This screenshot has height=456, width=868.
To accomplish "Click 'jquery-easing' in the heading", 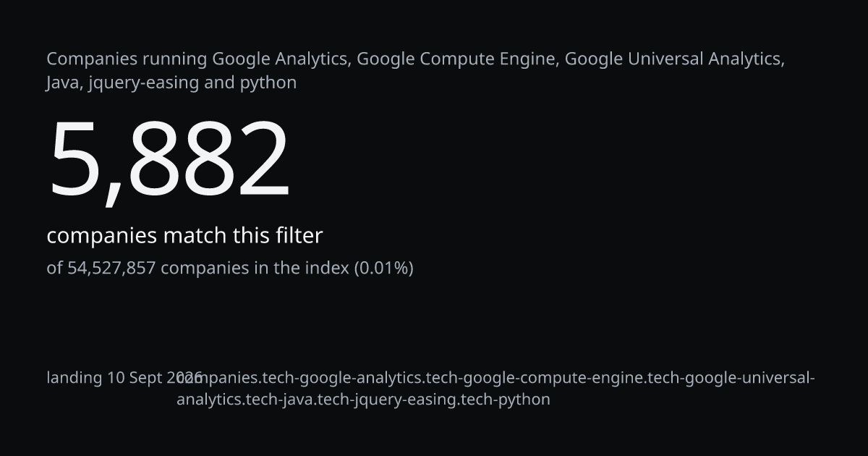I will pyautogui.click(x=144, y=83).
